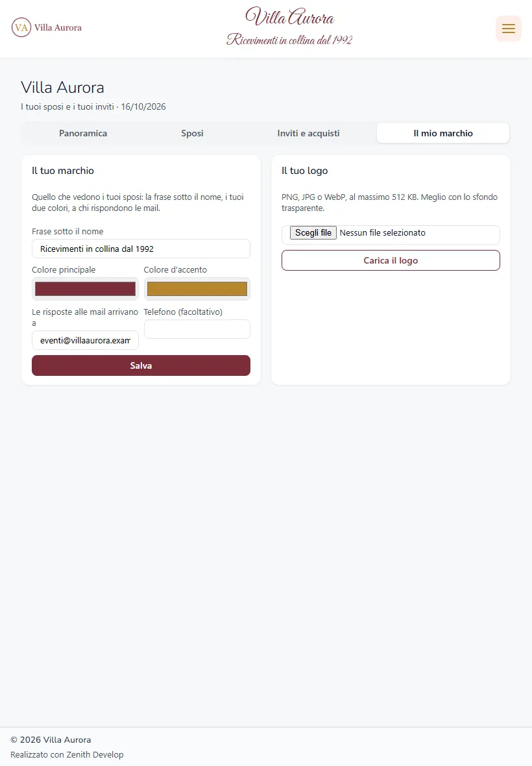Click the Il tuo logo card heading
532x766 pixels.
click(x=304, y=171)
